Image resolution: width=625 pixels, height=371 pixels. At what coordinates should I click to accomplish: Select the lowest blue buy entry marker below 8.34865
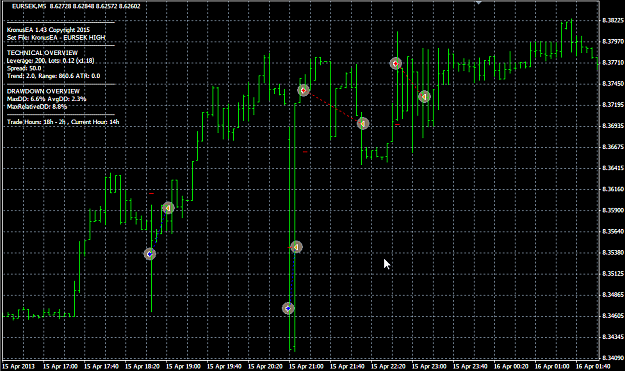[x=288, y=308]
